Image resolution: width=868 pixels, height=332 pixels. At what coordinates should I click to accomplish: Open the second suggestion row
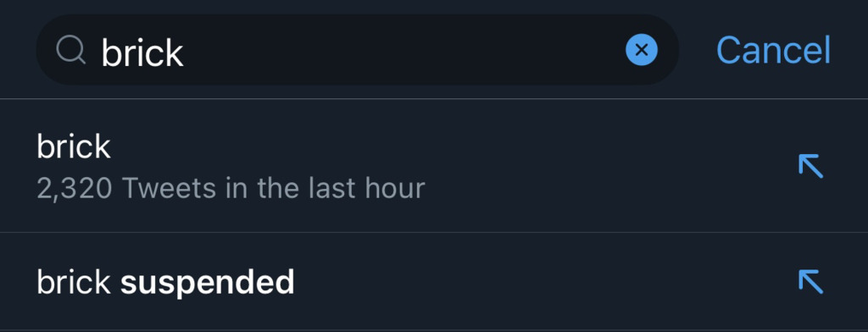(x=434, y=282)
